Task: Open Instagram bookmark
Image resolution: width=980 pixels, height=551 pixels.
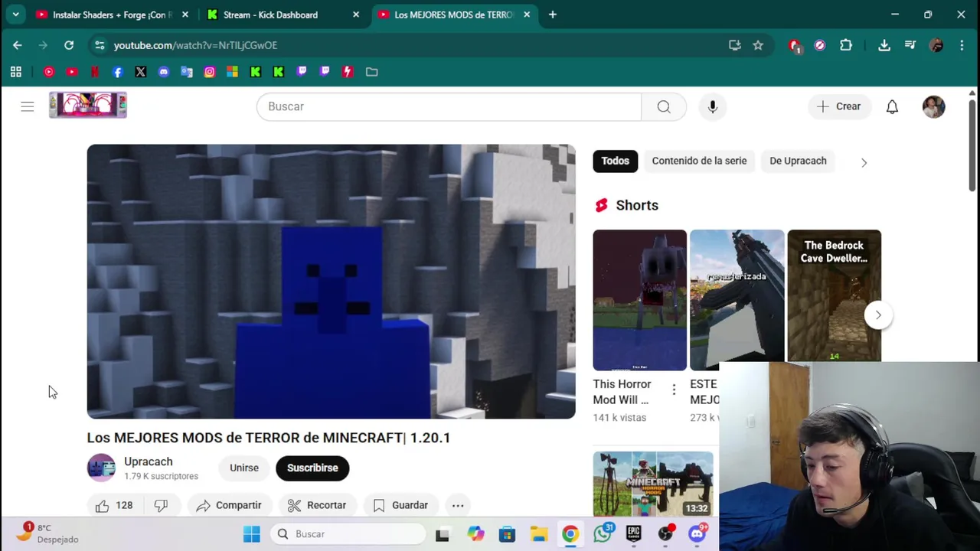Action: pos(210,72)
